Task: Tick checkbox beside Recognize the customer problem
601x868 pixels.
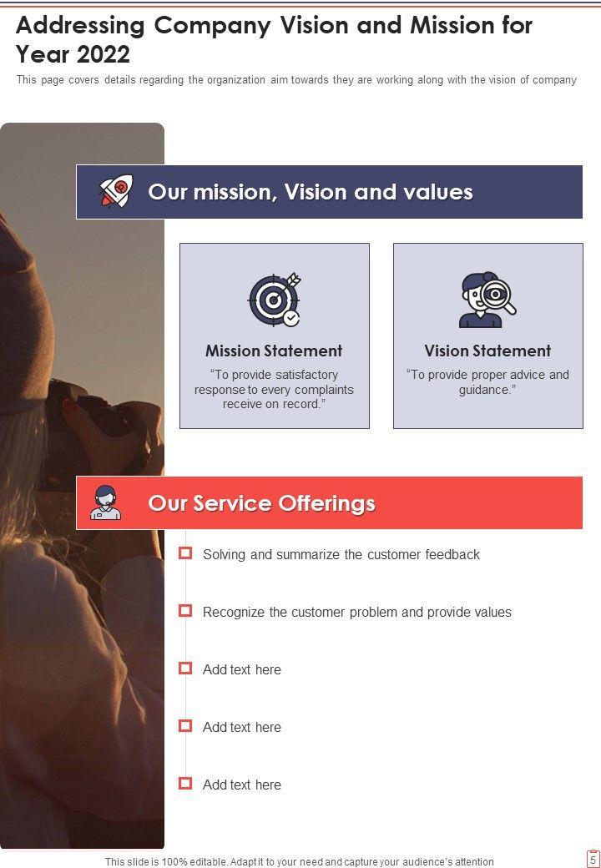Action: 185,611
